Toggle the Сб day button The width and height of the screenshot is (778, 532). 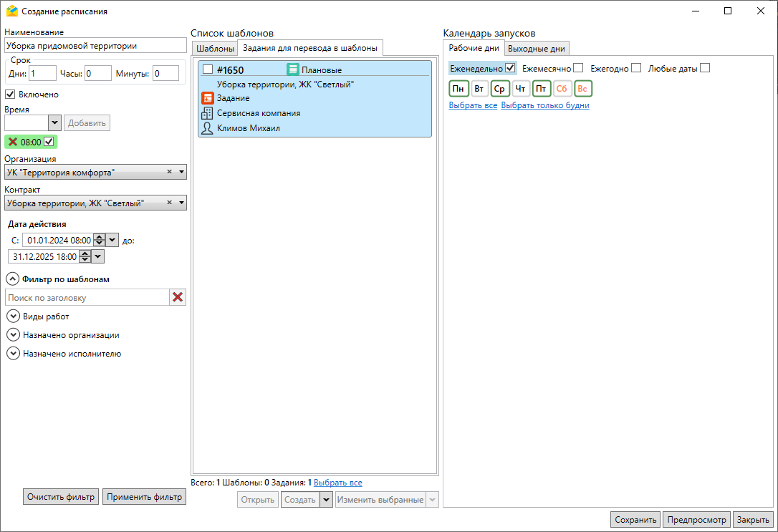tap(562, 89)
